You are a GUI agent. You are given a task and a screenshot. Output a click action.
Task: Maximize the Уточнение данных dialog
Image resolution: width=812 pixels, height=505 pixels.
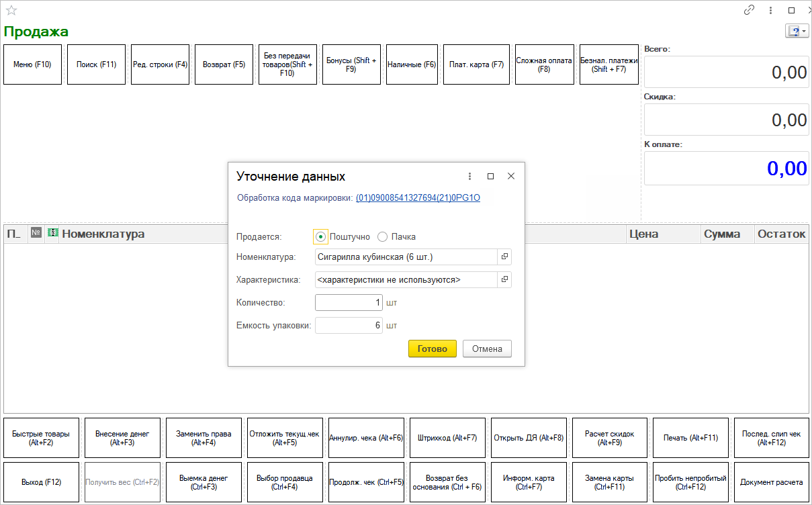pos(490,176)
